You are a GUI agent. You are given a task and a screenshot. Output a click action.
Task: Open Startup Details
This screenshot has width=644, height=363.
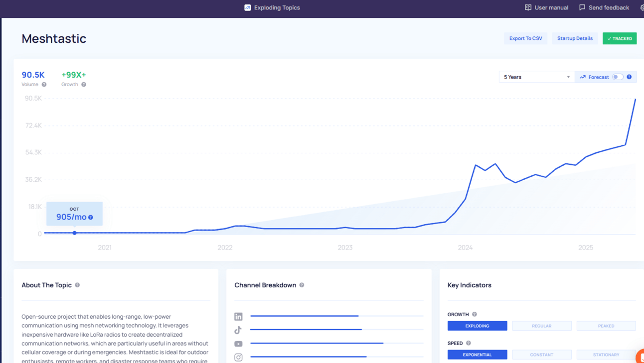(x=575, y=38)
